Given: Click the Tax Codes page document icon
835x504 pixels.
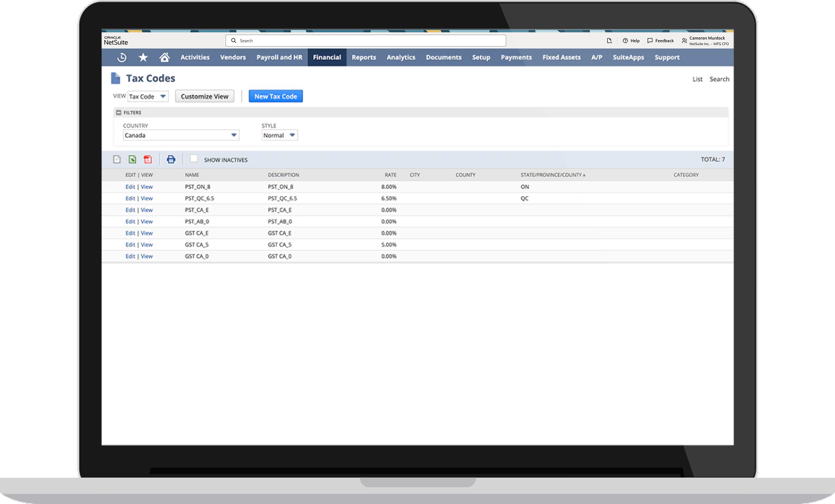Looking at the screenshot, I should (x=115, y=78).
